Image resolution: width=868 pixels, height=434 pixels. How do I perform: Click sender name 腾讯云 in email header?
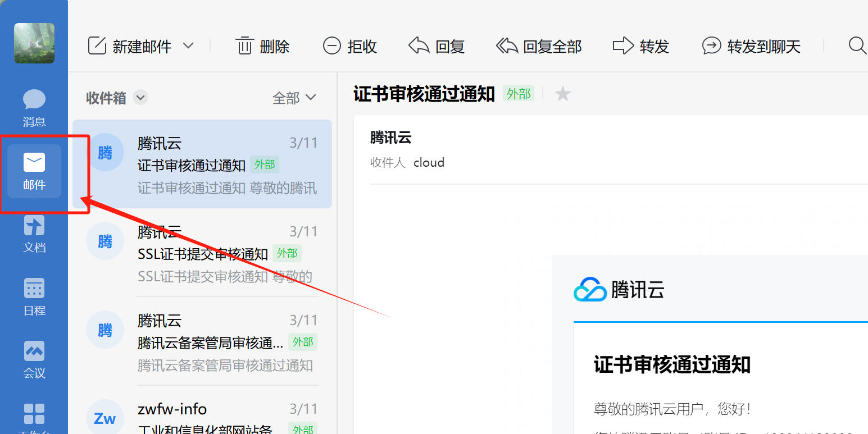pyautogui.click(x=391, y=138)
